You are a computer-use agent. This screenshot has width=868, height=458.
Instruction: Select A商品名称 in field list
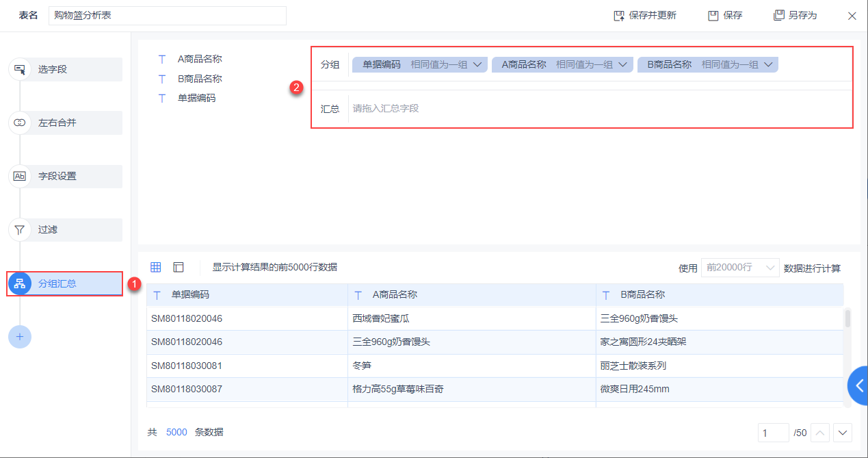pos(200,60)
